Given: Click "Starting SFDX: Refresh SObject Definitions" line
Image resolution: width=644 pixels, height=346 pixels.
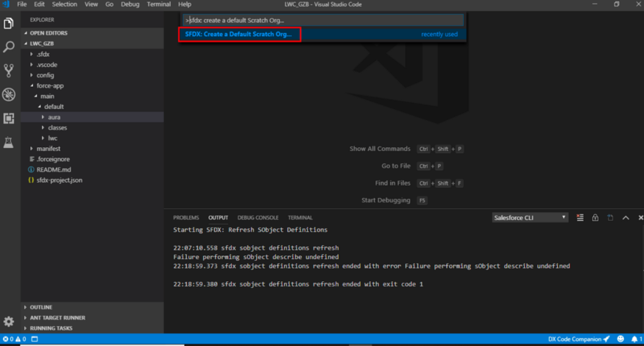Looking at the screenshot, I should coord(250,230).
